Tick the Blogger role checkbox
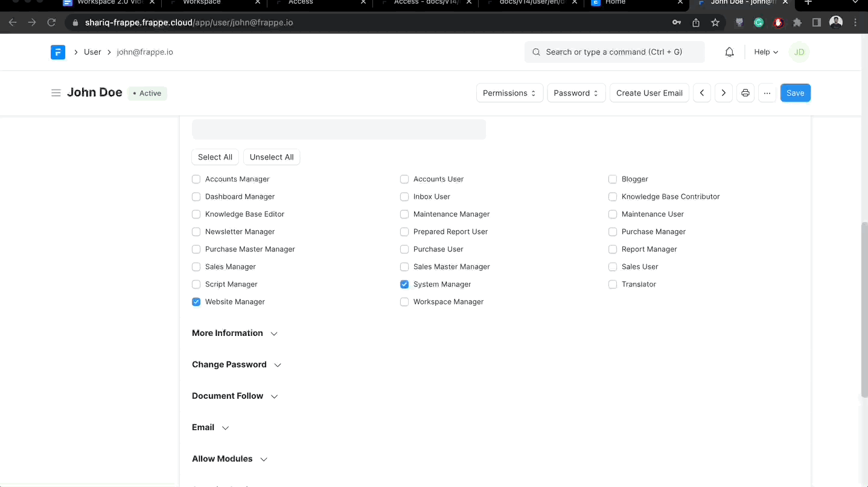This screenshot has width=868, height=487. tap(613, 179)
